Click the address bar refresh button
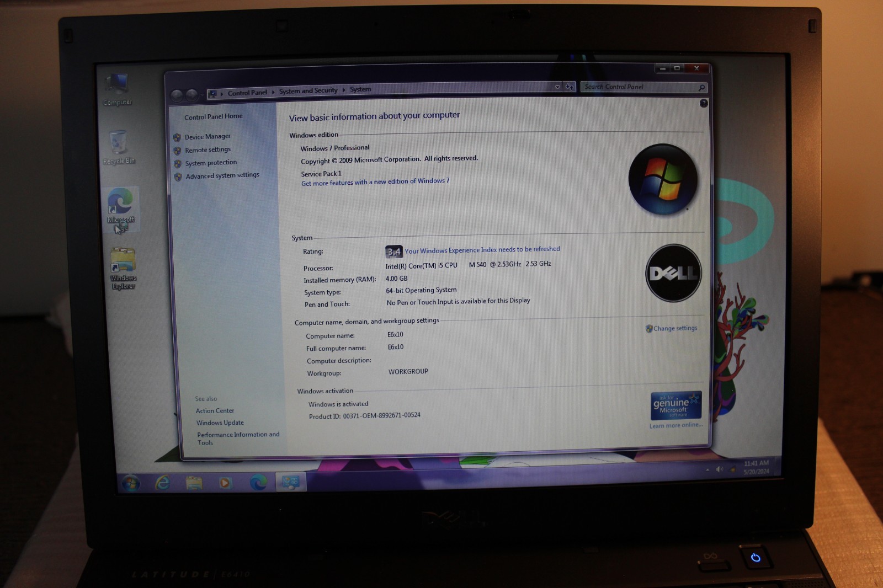 coord(570,87)
